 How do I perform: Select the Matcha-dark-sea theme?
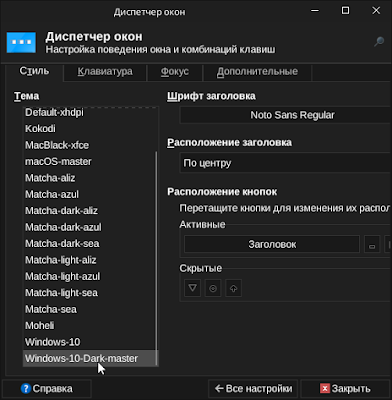pyautogui.click(x=90, y=244)
